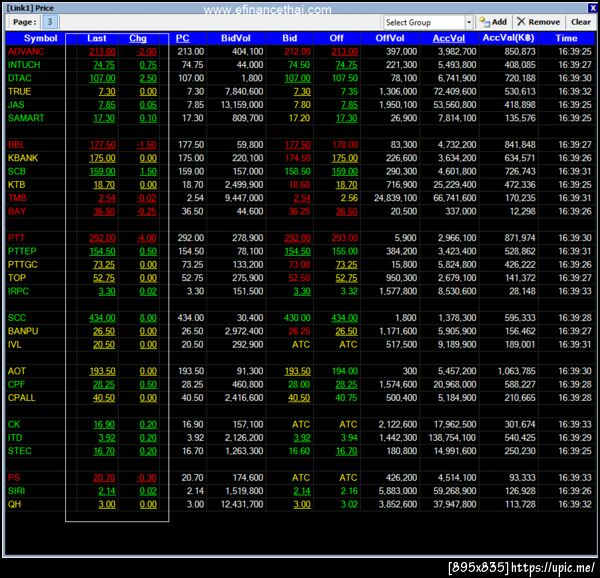This screenshot has height=578, width=600.
Task: Select the INTUCH symbol
Action: pyautogui.click(x=24, y=65)
